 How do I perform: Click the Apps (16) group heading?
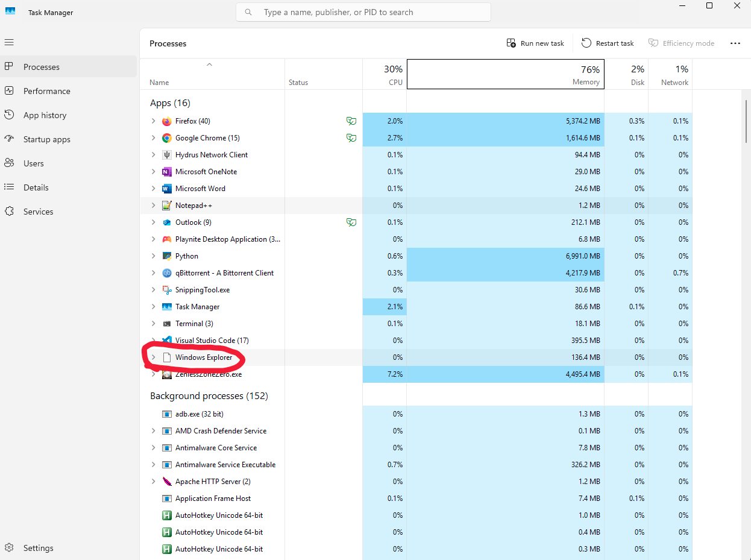pyautogui.click(x=171, y=103)
